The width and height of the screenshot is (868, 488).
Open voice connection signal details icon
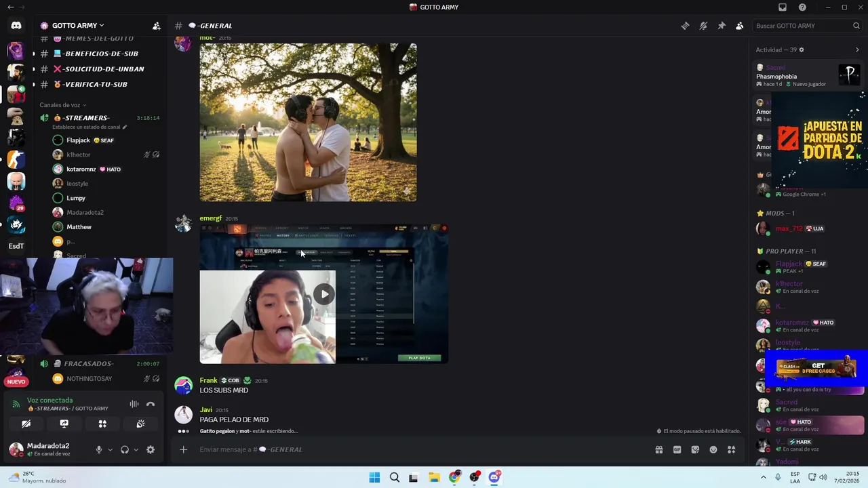coord(16,405)
